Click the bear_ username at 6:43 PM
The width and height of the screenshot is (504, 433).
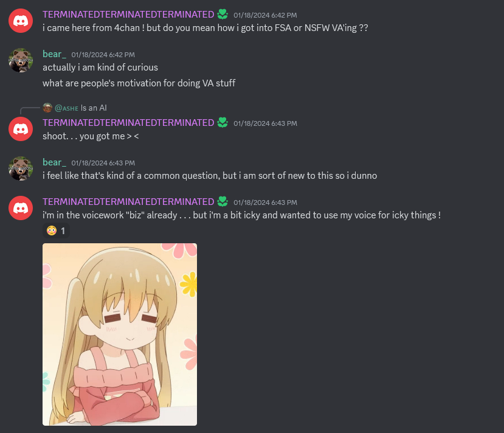[x=54, y=162]
